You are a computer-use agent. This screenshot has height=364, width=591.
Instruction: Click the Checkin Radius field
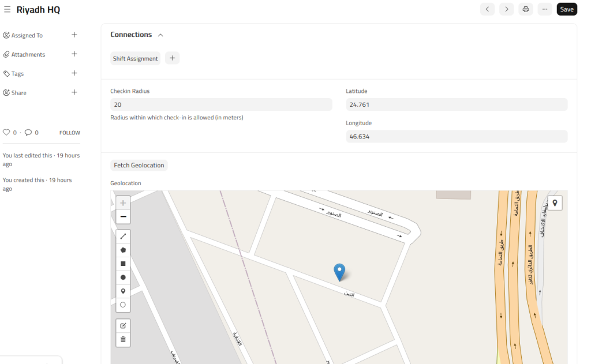point(221,104)
